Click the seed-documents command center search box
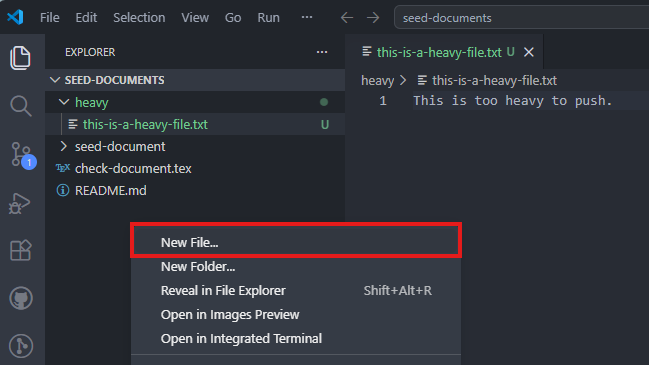The image size is (649, 365). click(522, 18)
